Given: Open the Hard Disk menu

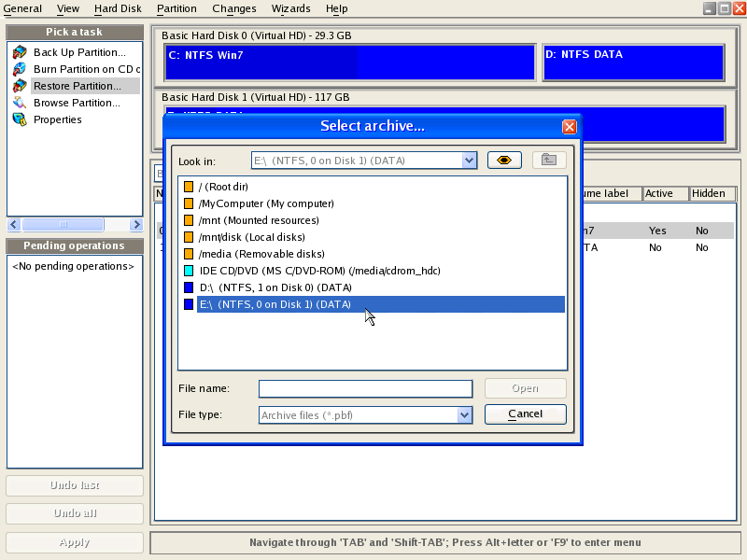Looking at the screenshot, I should pos(118,8).
